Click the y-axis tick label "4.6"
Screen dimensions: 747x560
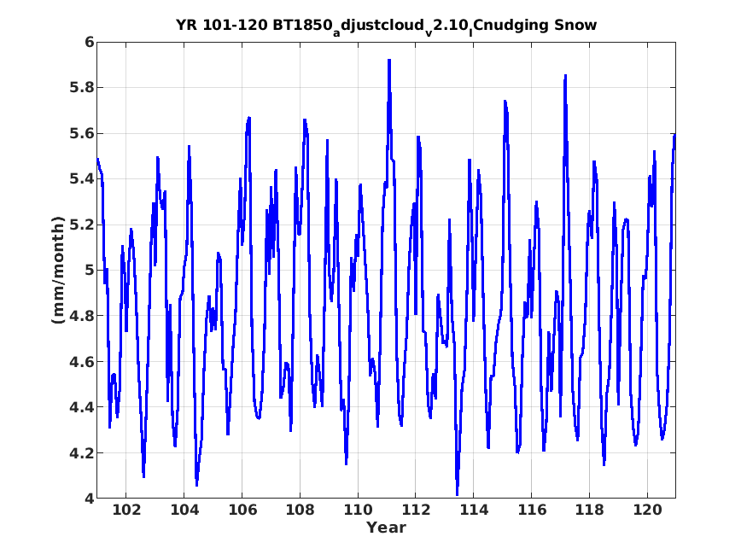tap(82, 362)
